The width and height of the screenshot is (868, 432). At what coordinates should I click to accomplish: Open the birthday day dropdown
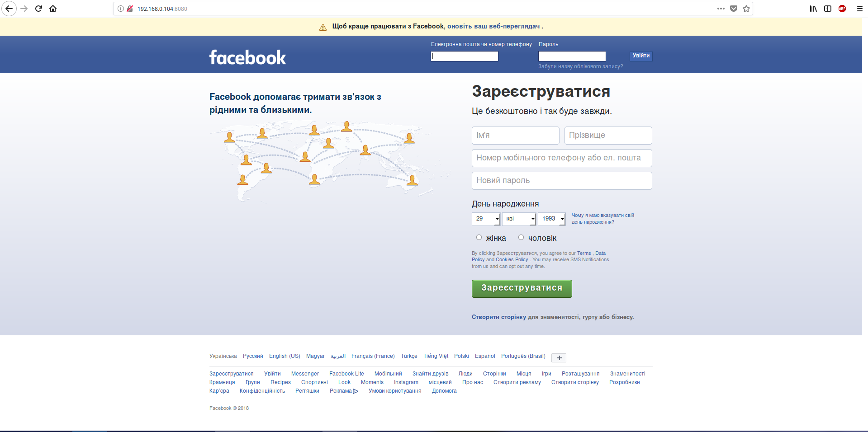point(486,219)
